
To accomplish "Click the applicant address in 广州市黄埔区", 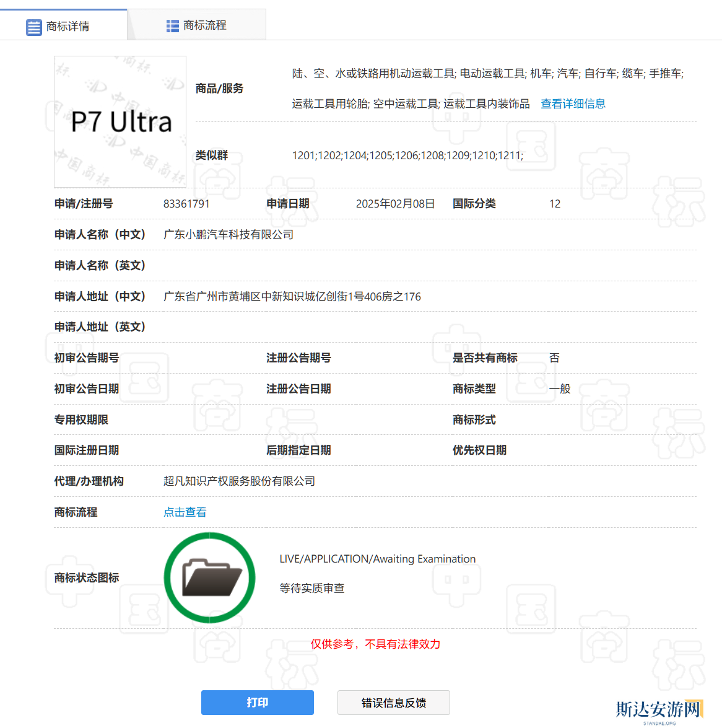I will tap(292, 297).
